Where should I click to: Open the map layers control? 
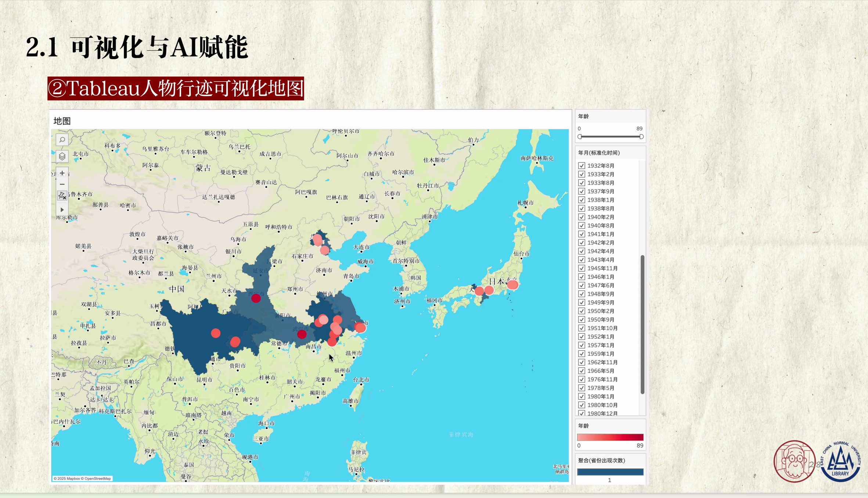pos(62,157)
